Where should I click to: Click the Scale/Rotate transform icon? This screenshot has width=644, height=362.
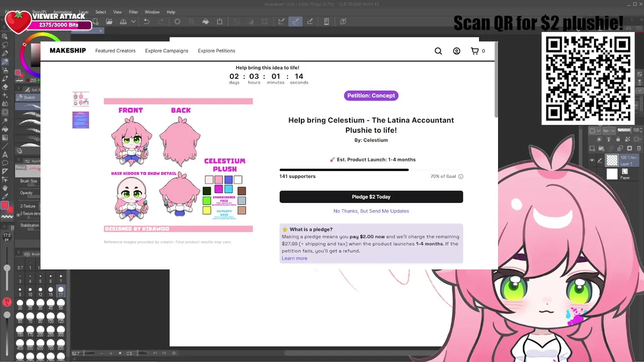[x=220, y=22]
